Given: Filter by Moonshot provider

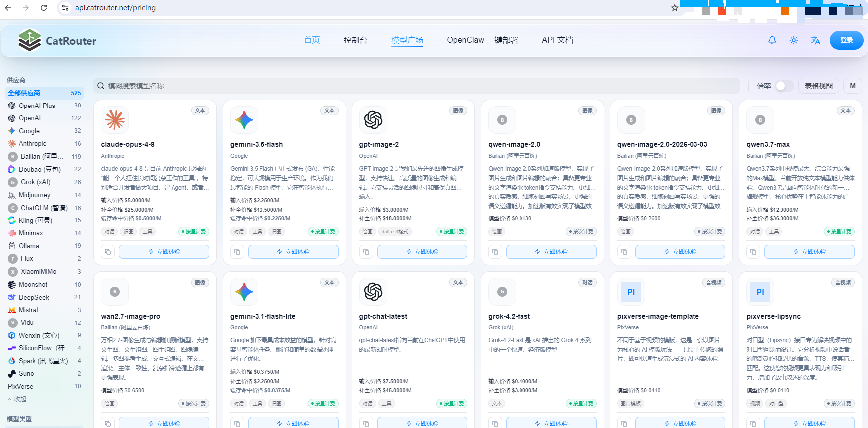Looking at the screenshot, I should (44, 285).
